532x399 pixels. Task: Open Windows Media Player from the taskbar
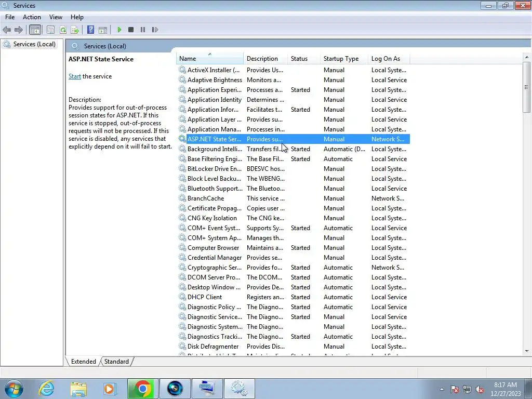[110, 389]
